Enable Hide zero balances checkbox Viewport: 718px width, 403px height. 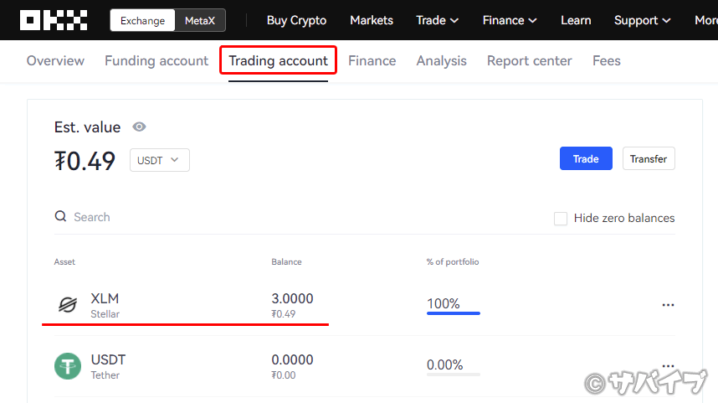tap(560, 218)
